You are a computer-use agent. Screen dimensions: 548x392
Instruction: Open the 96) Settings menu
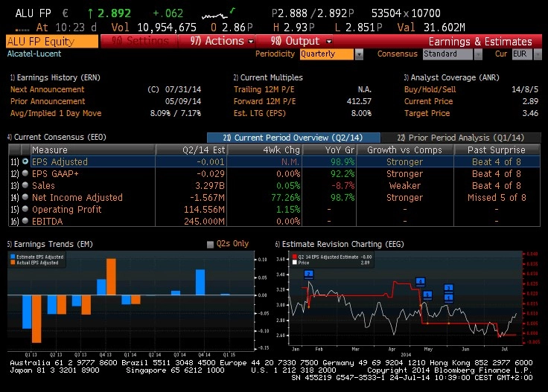coord(140,41)
